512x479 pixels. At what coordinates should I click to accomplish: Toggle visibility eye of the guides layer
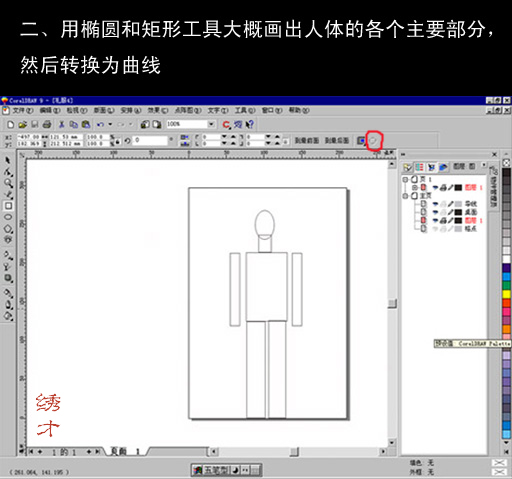point(435,204)
